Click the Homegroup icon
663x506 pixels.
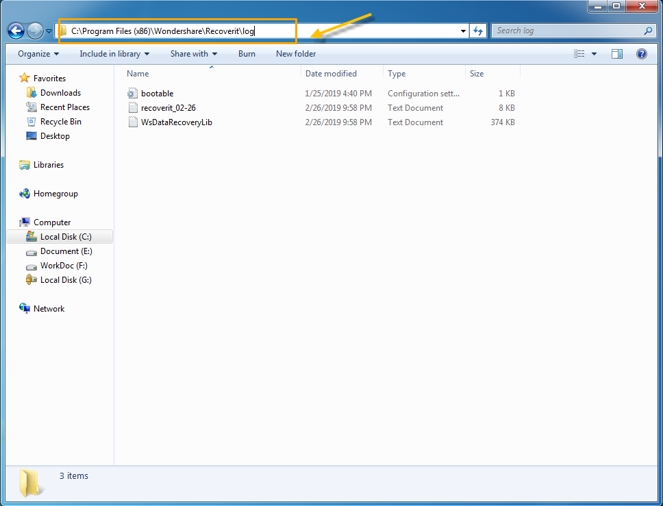(25, 194)
